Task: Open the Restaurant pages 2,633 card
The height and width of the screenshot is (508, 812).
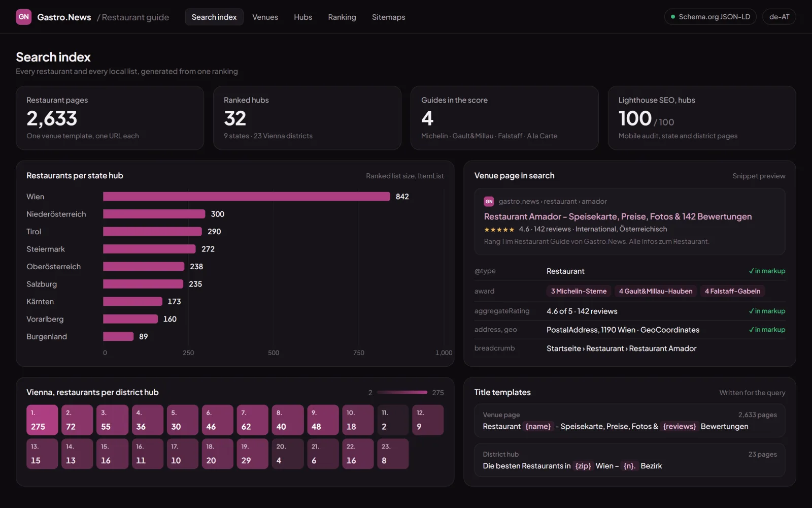Action: (110, 118)
